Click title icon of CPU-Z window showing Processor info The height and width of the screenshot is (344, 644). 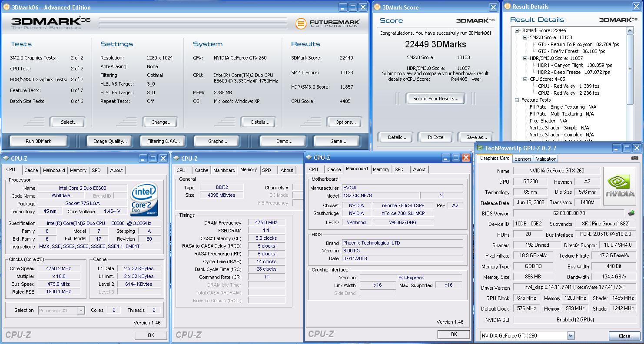6,159
